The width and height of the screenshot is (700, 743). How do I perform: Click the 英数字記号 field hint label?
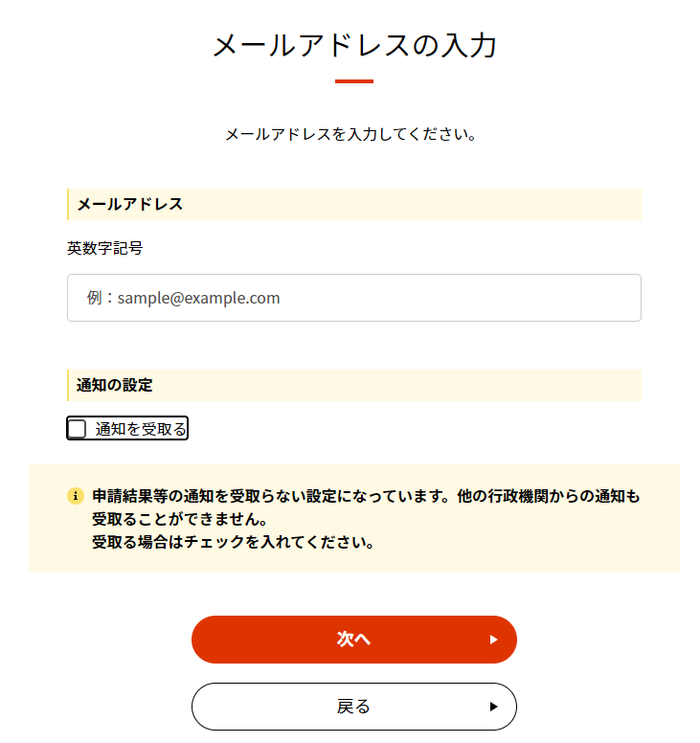click(104, 248)
